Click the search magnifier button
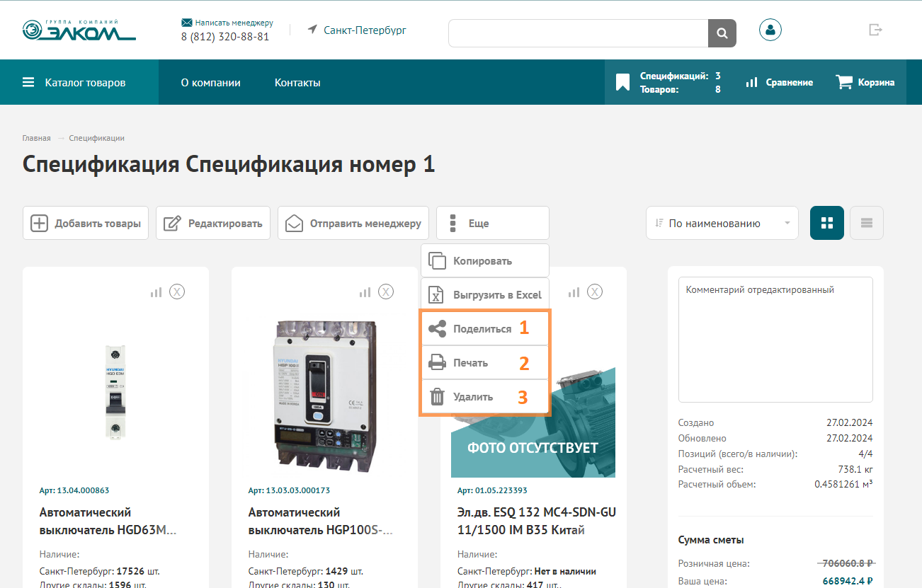Image resolution: width=922 pixels, height=588 pixels. [722, 33]
